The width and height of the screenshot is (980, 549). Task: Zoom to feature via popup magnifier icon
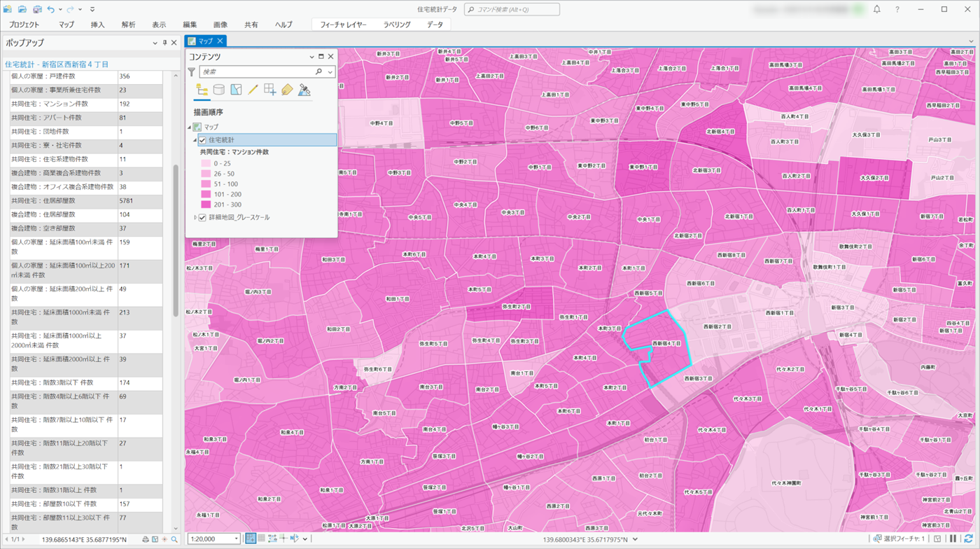click(174, 539)
